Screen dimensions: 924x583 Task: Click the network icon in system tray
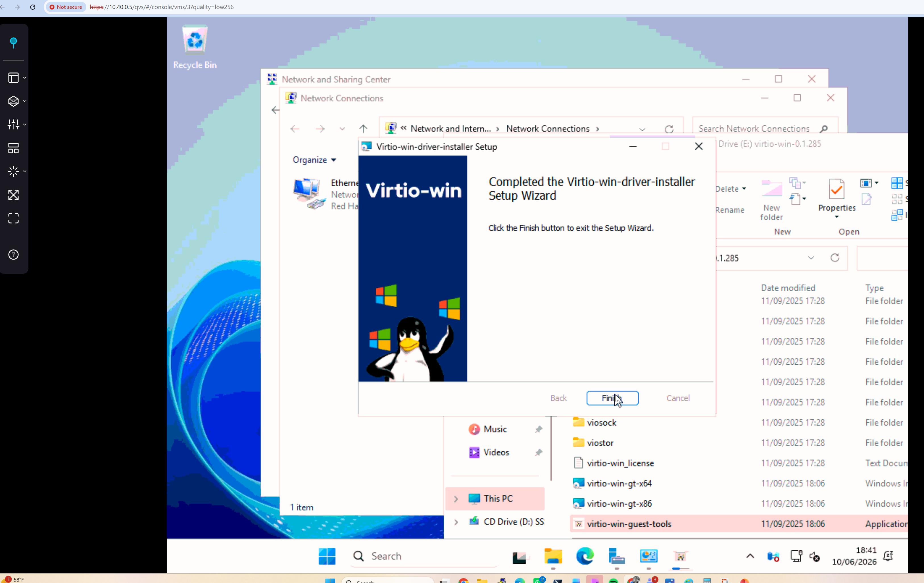(796, 556)
